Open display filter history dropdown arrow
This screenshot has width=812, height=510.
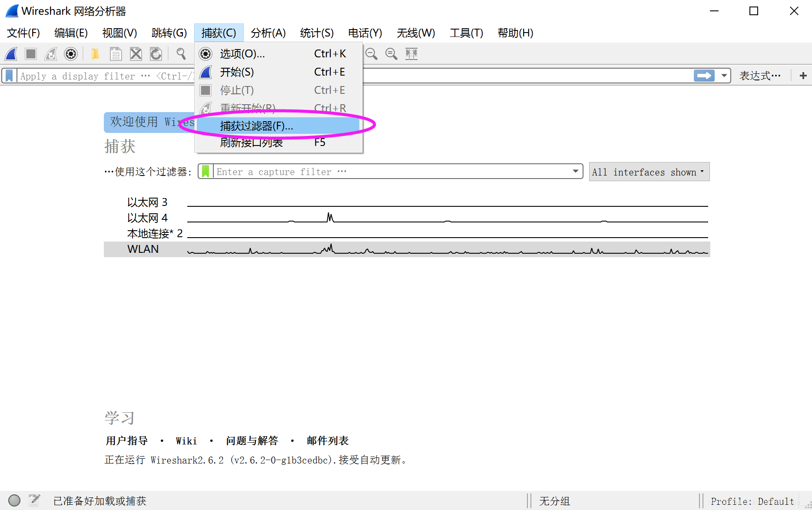coord(724,76)
